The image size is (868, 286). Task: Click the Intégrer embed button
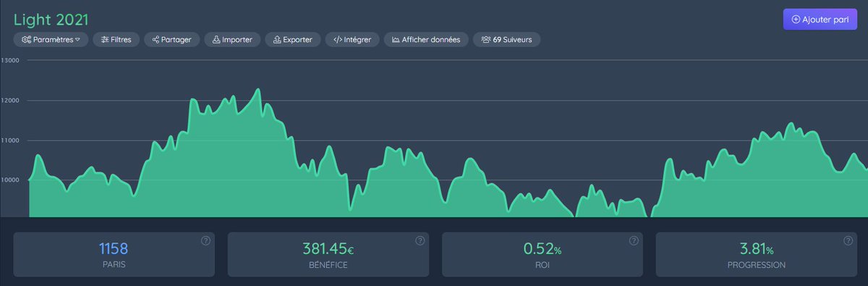coord(352,40)
